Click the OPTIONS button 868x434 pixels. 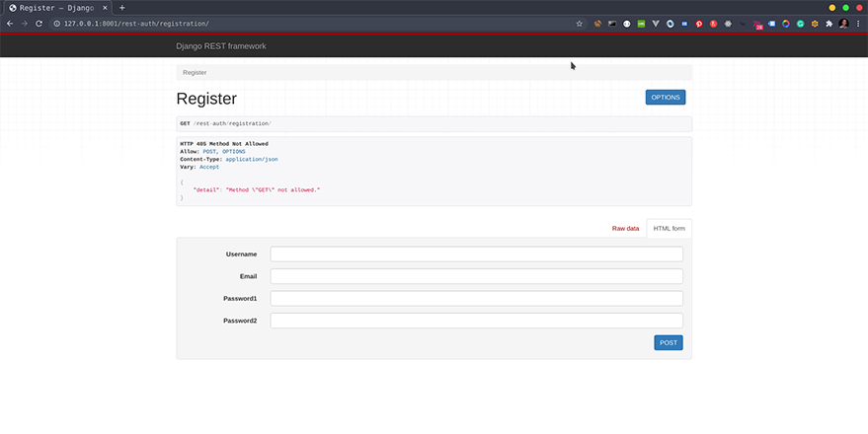click(666, 98)
